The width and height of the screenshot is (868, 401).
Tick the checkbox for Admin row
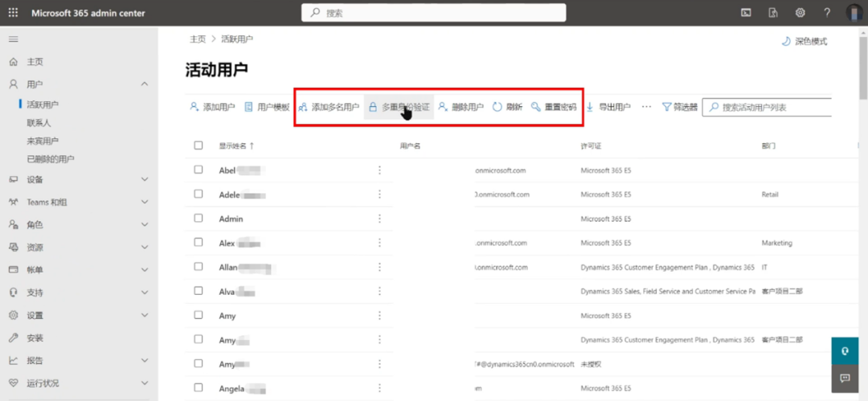[199, 219]
